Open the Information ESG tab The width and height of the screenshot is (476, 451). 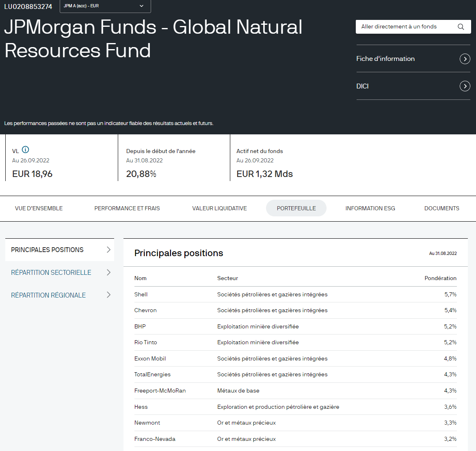(370, 208)
